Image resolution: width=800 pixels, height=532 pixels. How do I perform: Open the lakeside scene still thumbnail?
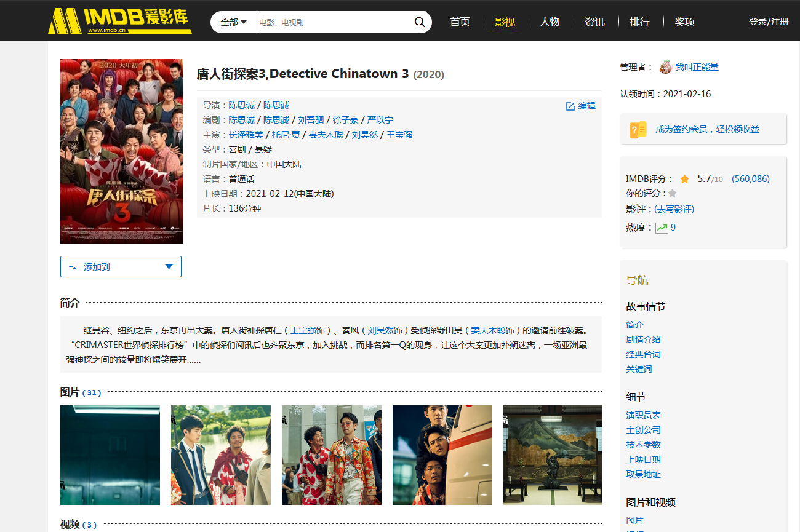coord(221,455)
